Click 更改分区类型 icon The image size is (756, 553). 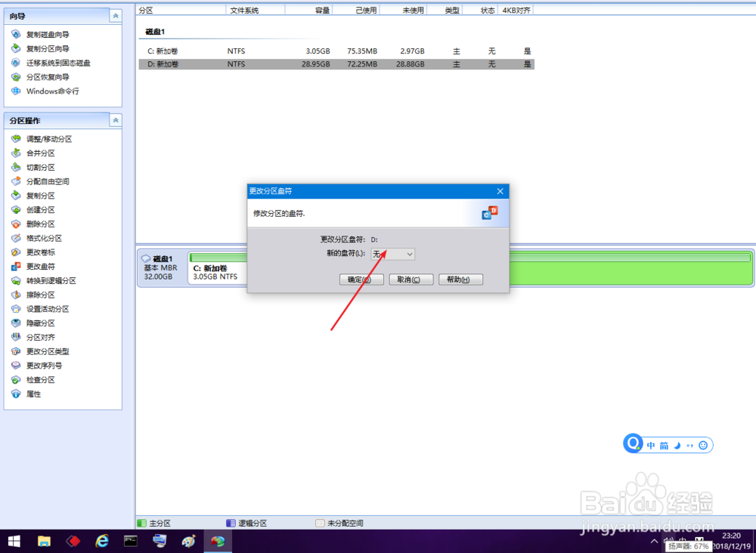click(x=16, y=351)
